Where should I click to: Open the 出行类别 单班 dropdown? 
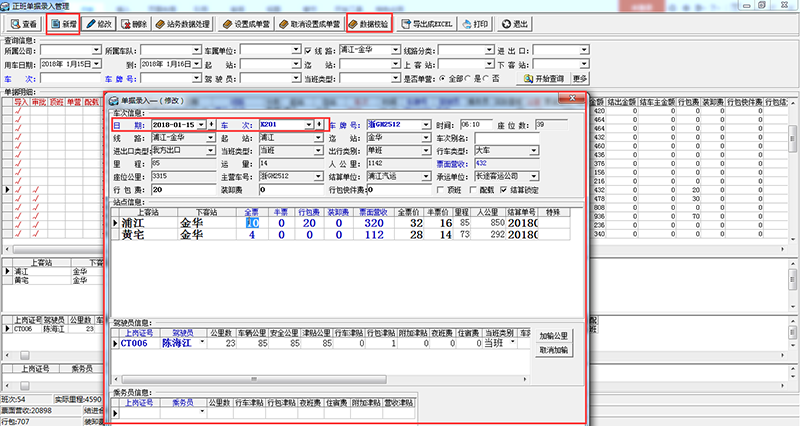426,151
